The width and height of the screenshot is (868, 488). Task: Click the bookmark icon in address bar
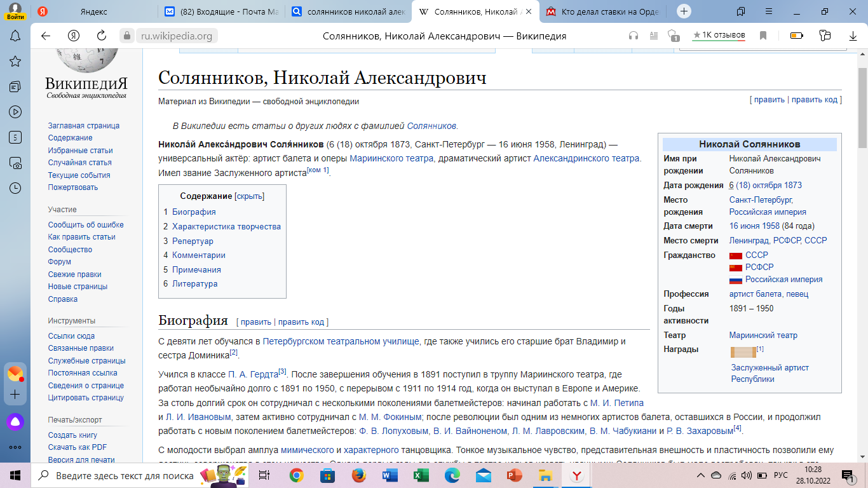coord(764,36)
